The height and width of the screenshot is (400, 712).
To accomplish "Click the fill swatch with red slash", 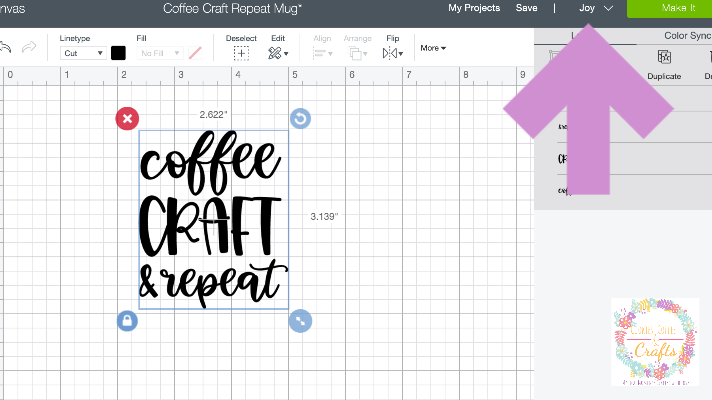I will (x=195, y=53).
